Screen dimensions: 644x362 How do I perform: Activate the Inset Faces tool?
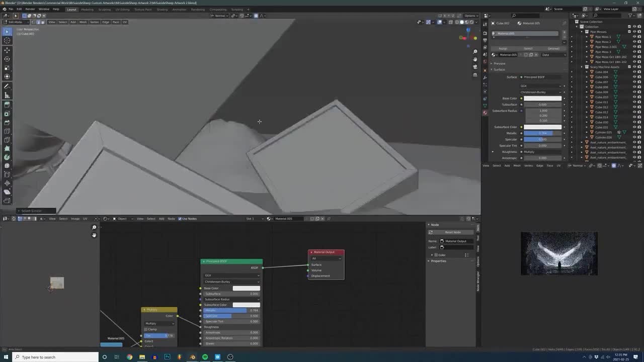pos(7,114)
